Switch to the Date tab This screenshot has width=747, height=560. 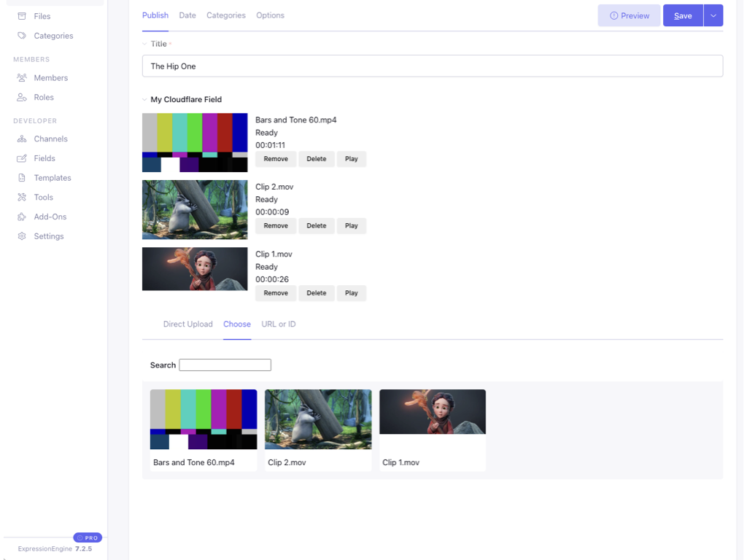click(x=187, y=15)
